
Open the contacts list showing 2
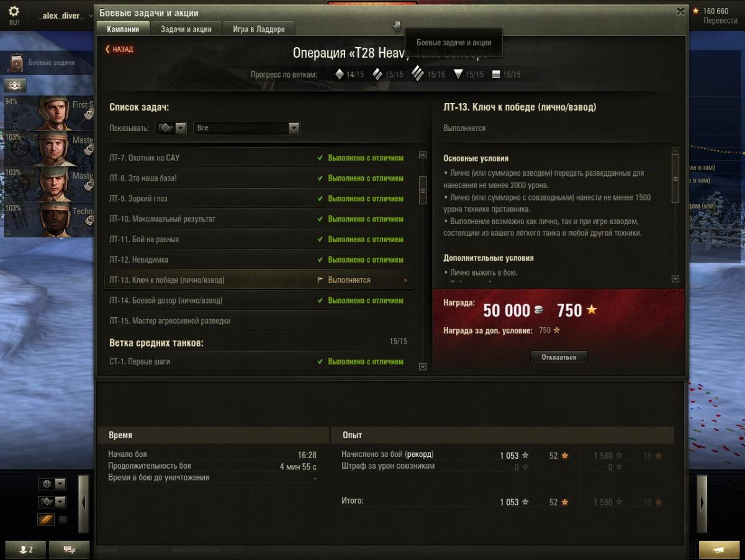tap(26, 549)
